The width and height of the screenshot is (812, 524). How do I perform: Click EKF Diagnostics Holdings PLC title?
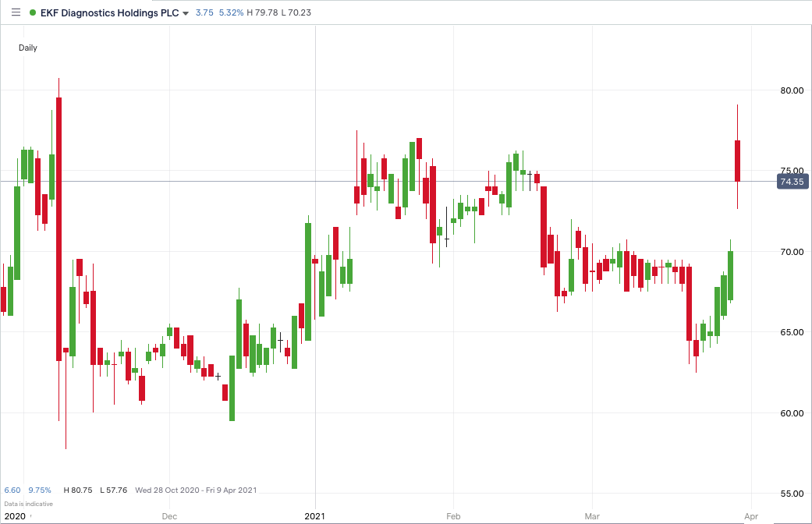click(110, 13)
